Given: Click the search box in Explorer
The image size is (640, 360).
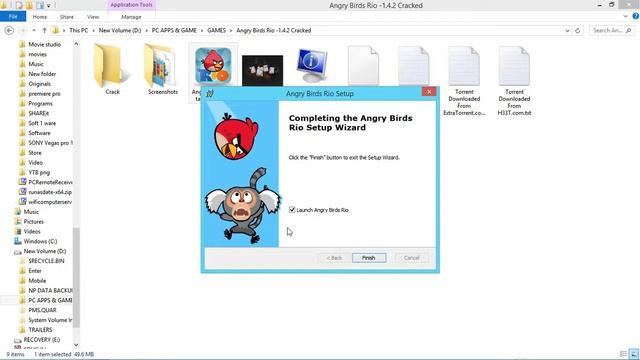Looking at the screenshot, I should [612, 30].
